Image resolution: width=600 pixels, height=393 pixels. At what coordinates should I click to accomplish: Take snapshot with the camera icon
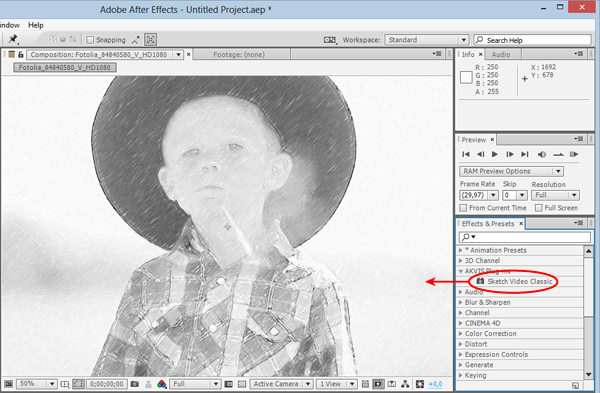pos(135,384)
